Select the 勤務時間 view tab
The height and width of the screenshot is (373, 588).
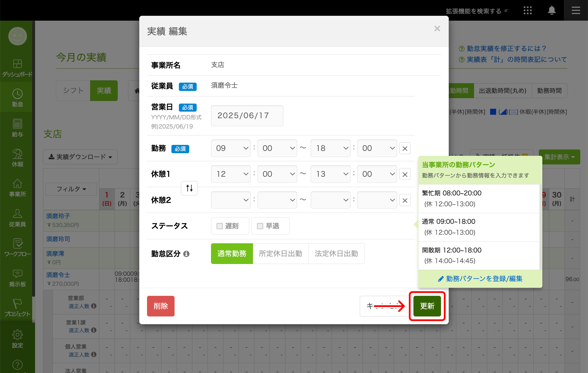pyautogui.click(x=549, y=91)
